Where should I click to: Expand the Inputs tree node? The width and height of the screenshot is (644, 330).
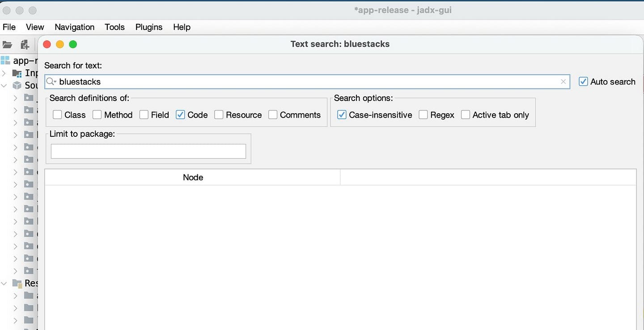click(4, 73)
